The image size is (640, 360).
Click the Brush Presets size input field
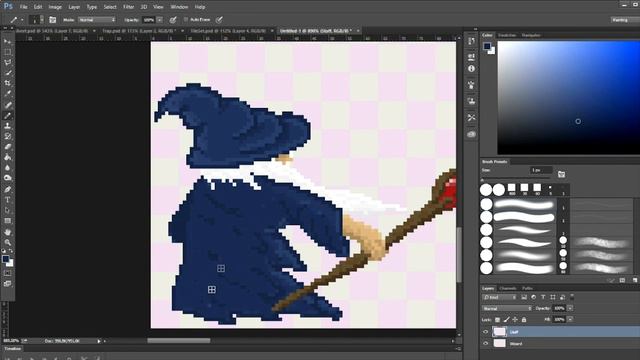(x=541, y=170)
